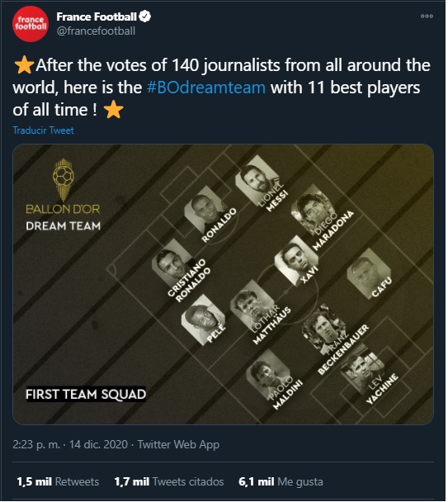Open the @francefootball handle
This screenshot has height=502, width=448.
96,31
